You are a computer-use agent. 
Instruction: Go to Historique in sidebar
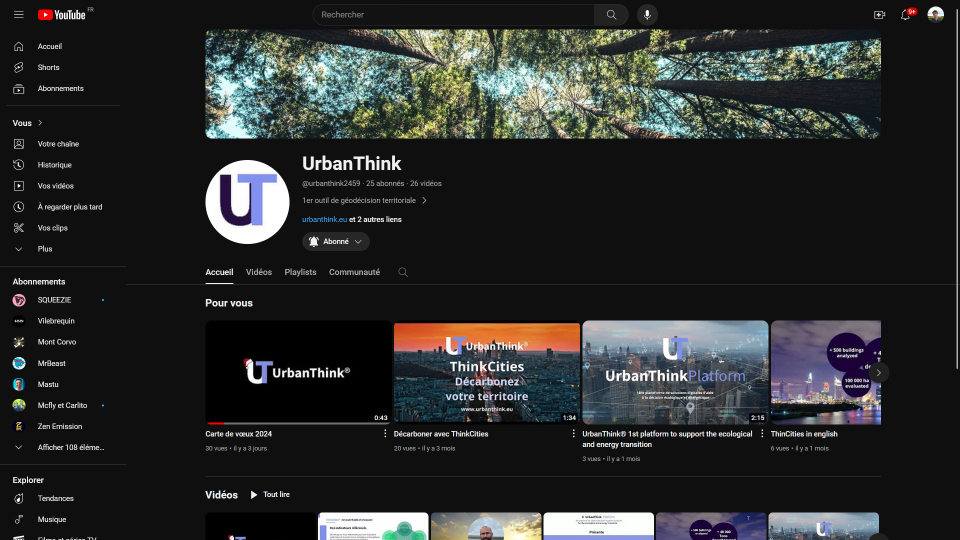click(54, 165)
